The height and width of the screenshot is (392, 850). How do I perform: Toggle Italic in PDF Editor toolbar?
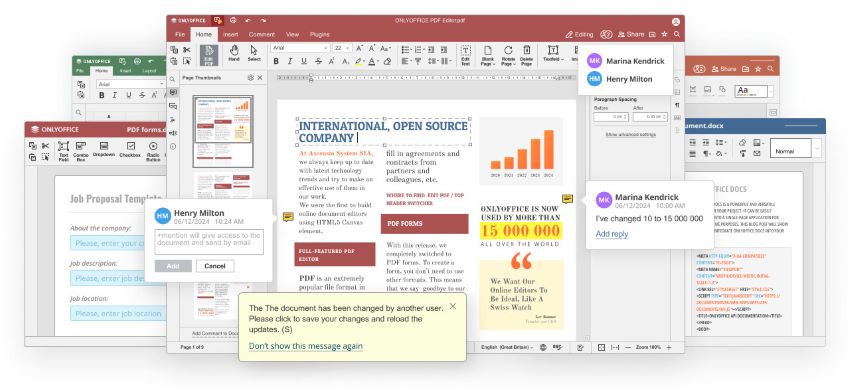tap(290, 61)
